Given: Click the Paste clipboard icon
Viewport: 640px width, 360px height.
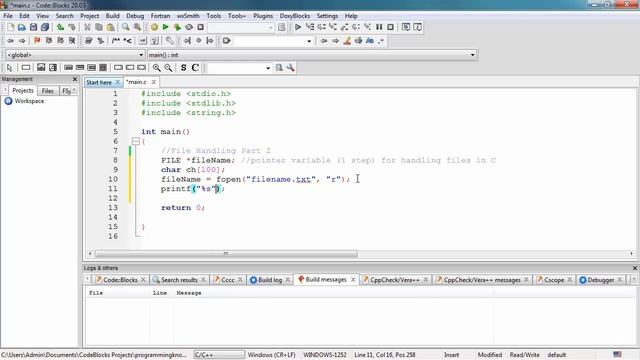Looking at the screenshot, I should point(110,27).
